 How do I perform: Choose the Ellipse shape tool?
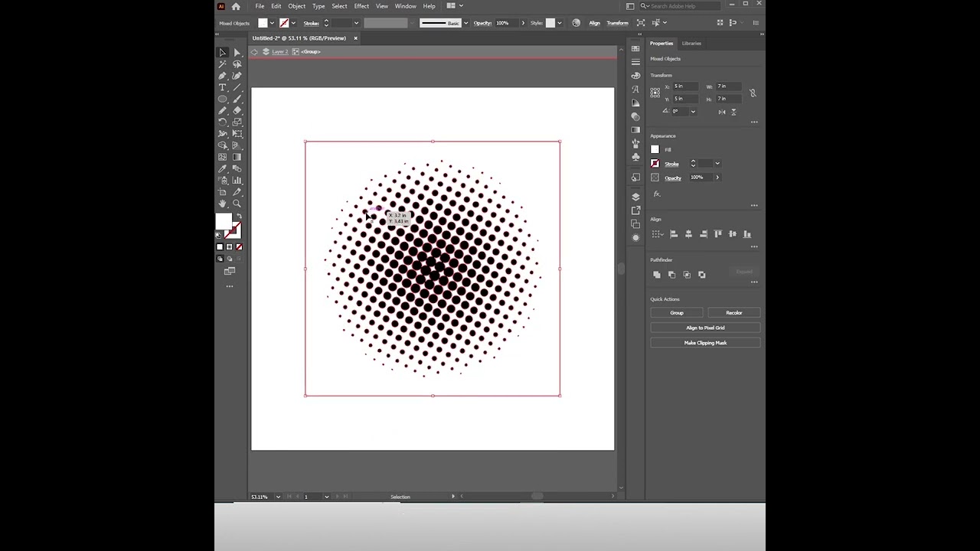click(222, 99)
